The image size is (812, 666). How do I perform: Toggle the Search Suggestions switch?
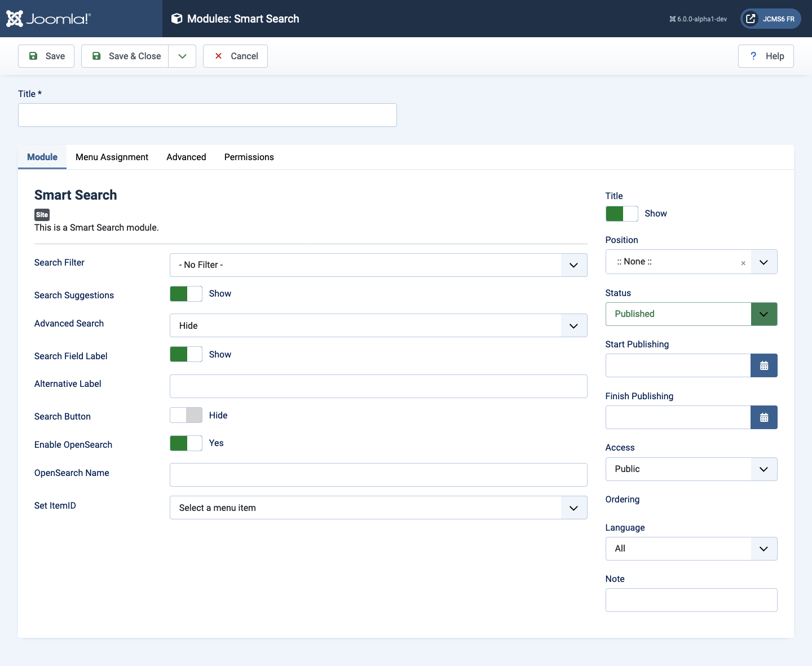pyautogui.click(x=186, y=294)
